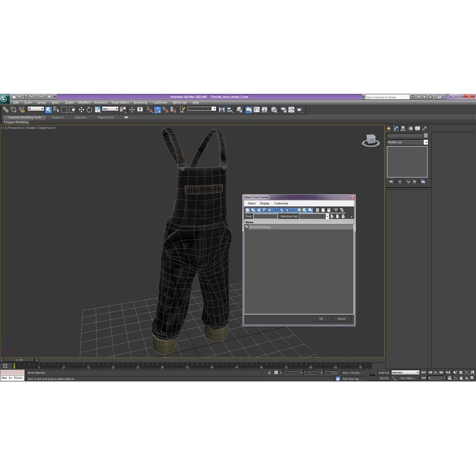Open the Material Editor icon

click(274, 110)
